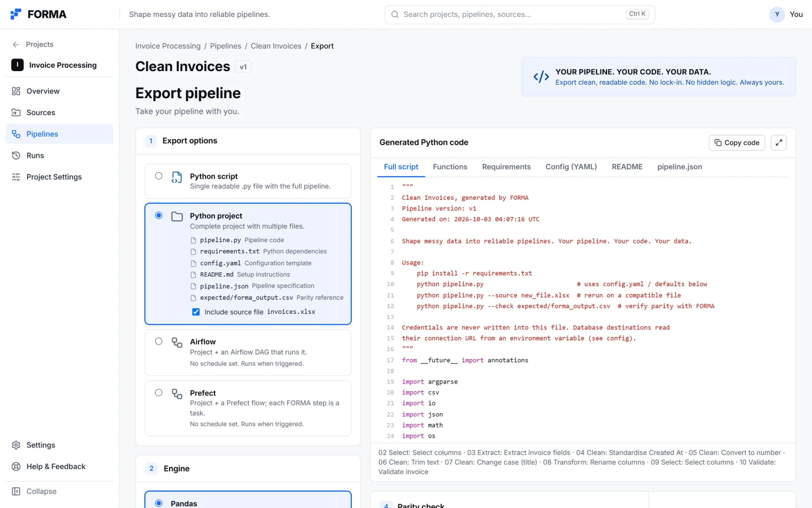Screen dimensions: 812x508
Task: Choose the Prefect export radio option
Action: (x=159, y=392)
